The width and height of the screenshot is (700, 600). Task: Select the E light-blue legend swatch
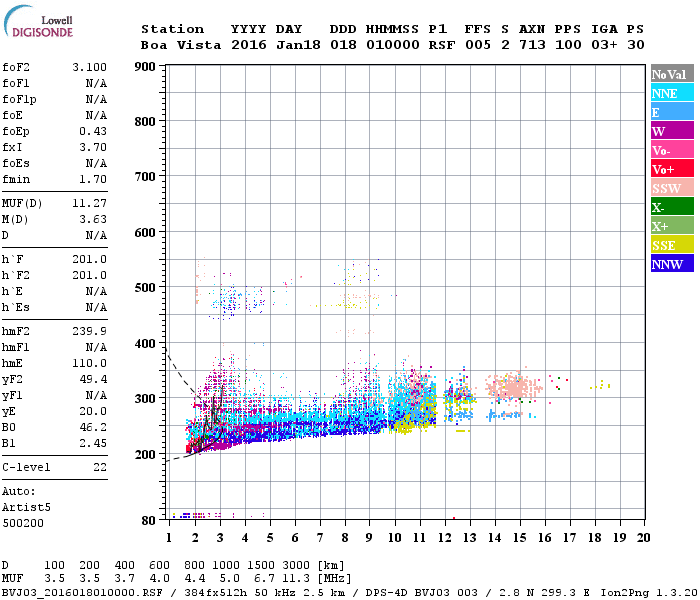tap(672, 112)
